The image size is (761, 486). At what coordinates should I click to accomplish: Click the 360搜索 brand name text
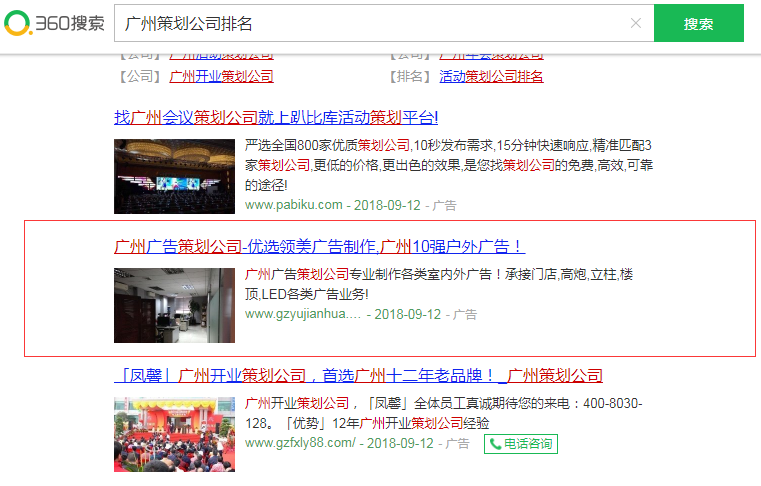(x=68, y=23)
